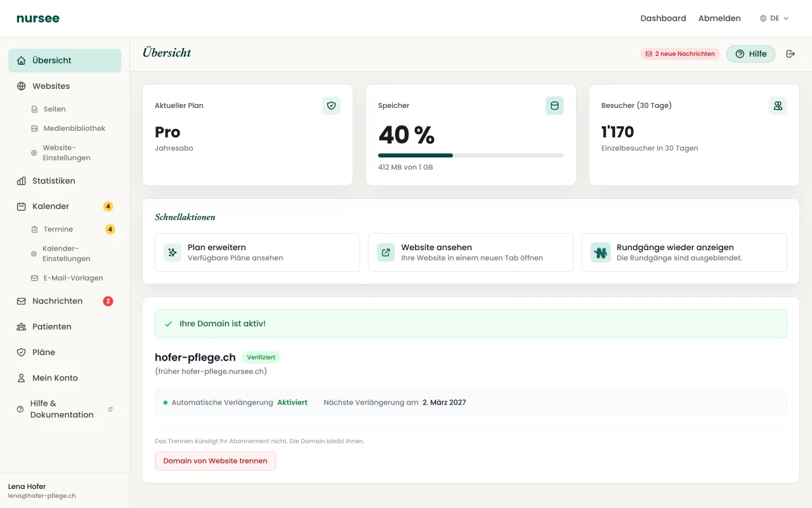The height and width of the screenshot is (508, 812).
Task: Click the Plan erweitern quick action
Action: coord(258,252)
